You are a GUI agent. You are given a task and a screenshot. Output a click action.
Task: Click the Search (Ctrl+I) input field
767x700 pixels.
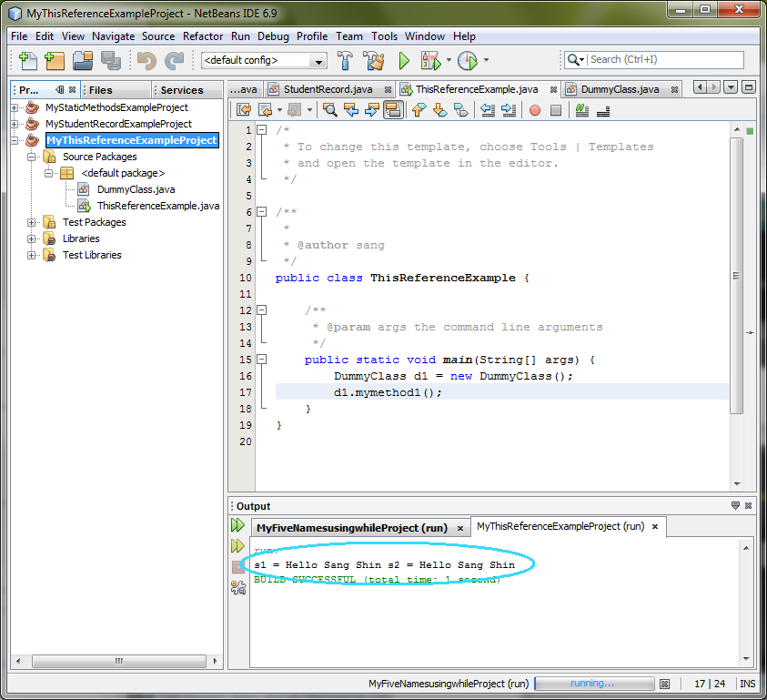(x=665, y=60)
